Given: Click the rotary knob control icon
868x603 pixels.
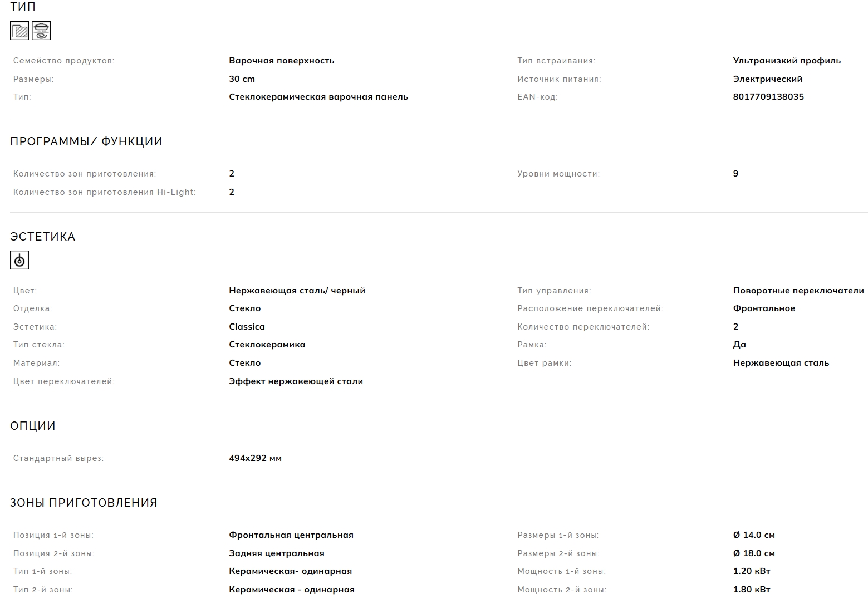Looking at the screenshot, I should tap(19, 260).
